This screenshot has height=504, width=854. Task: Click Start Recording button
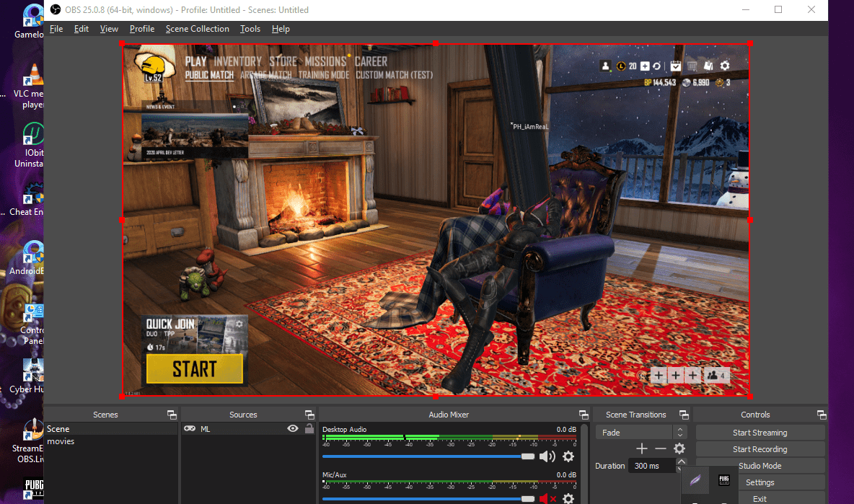point(760,449)
